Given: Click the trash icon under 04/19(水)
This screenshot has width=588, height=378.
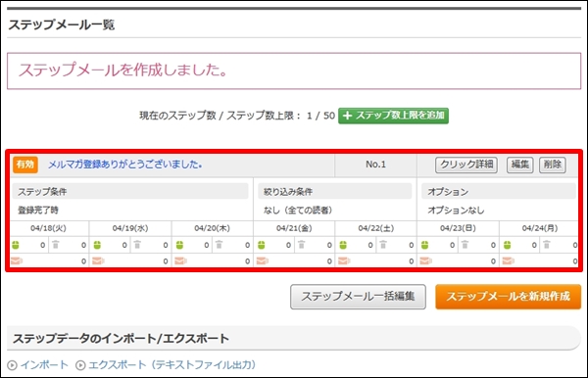Looking at the screenshot, I should click(137, 245).
